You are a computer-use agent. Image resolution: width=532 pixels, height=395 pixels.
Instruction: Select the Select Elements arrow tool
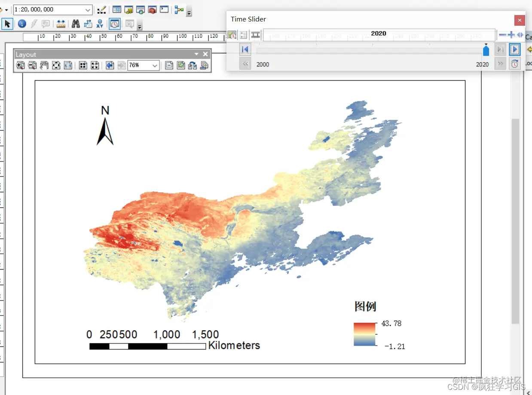(7, 24)
